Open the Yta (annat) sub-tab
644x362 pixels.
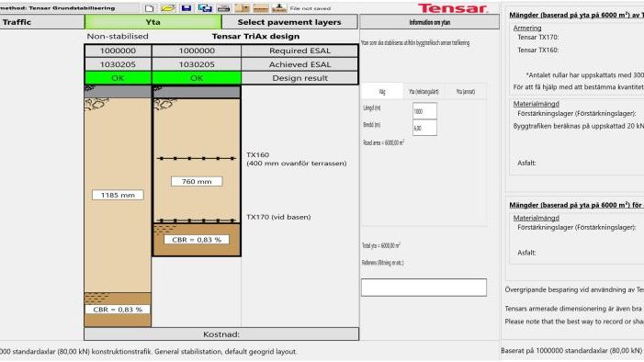[x=466, y=92]
